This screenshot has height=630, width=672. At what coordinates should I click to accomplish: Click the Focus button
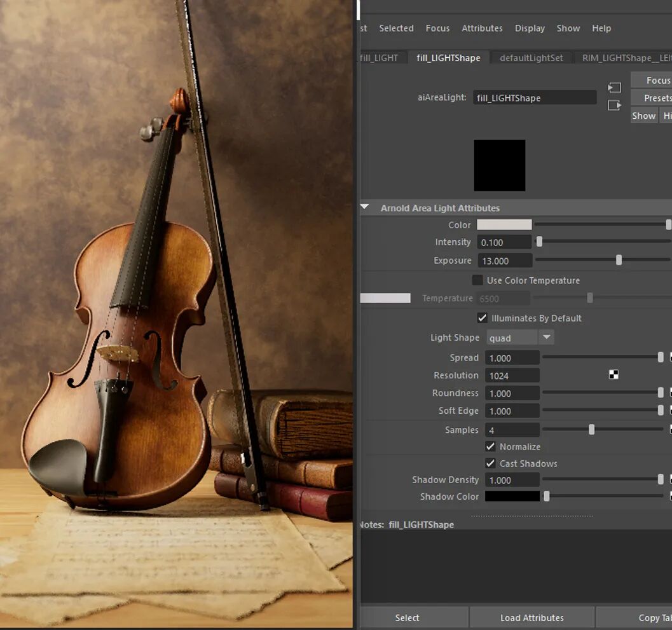pyautogui.click(x=652, y=80)
